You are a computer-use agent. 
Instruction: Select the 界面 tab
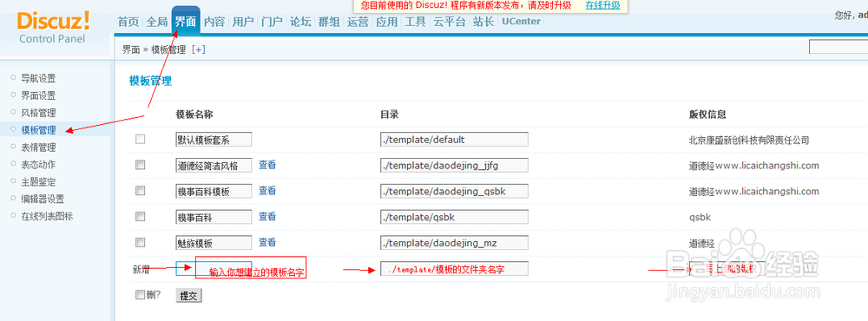186,23
